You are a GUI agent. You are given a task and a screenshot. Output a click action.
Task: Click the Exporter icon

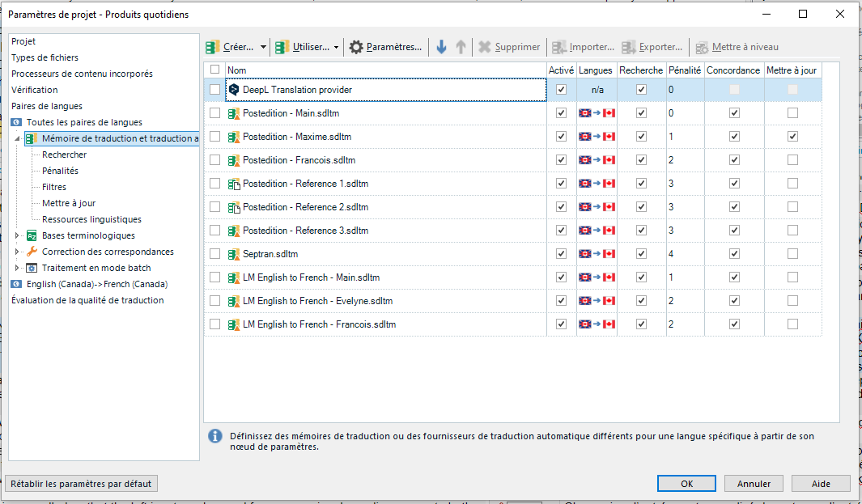(628, 47)
